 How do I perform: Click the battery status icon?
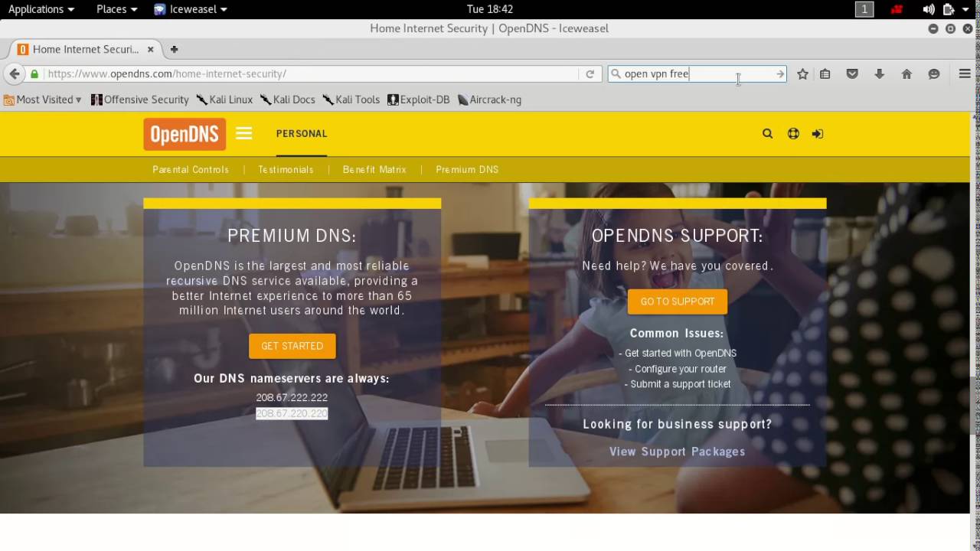click(x=948, y=9)
